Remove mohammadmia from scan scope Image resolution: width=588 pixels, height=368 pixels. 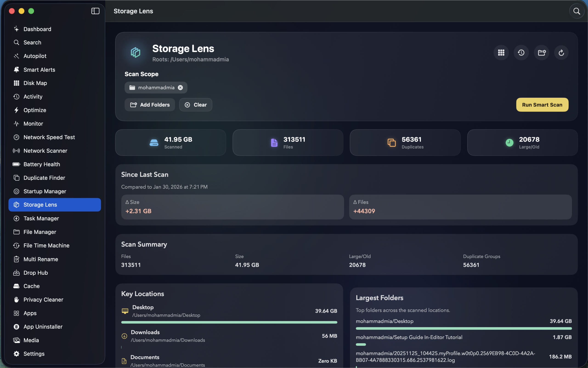pyautogui.click(x=180, y=88)
